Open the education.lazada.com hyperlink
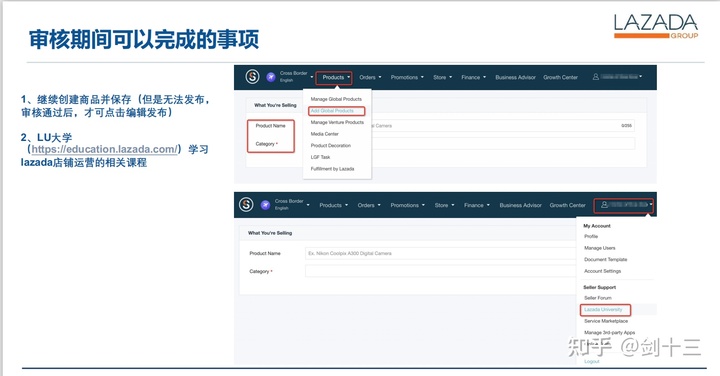Viewport: 720px width, 376px height. (x=104, y=149)
